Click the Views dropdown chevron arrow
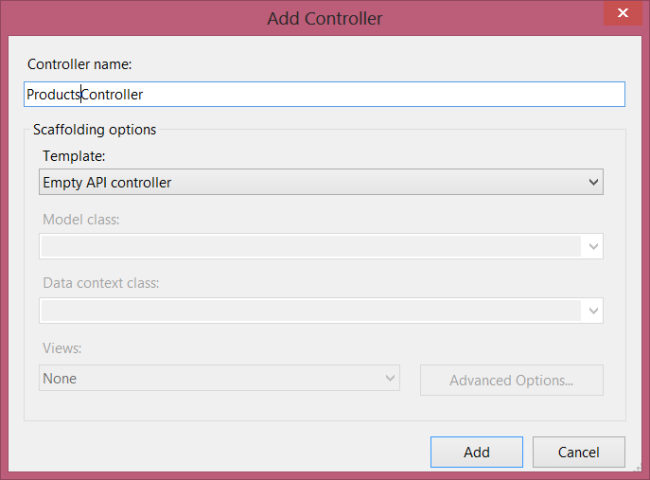650x480 pixels. click(x=390, y=378)
